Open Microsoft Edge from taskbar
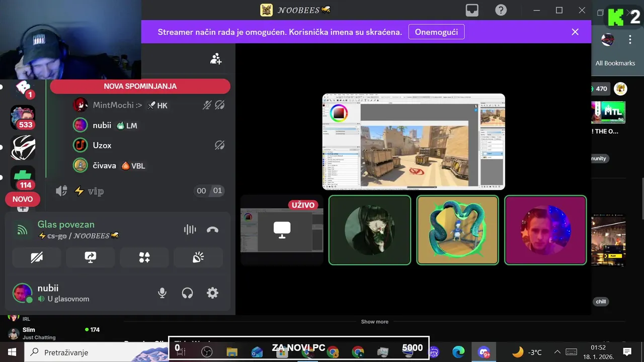This screenshot has width=644, height=362. pyautogui.click(x=458, y=352)
